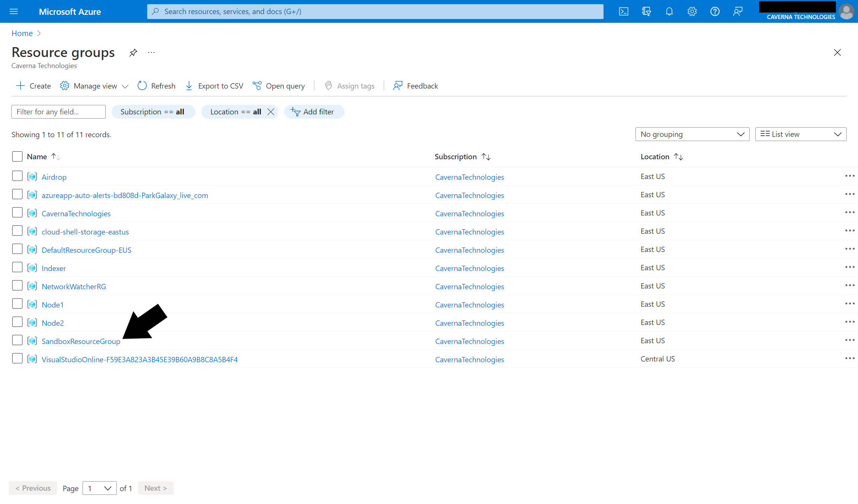Open the Node1 resource group

(52, 304)
